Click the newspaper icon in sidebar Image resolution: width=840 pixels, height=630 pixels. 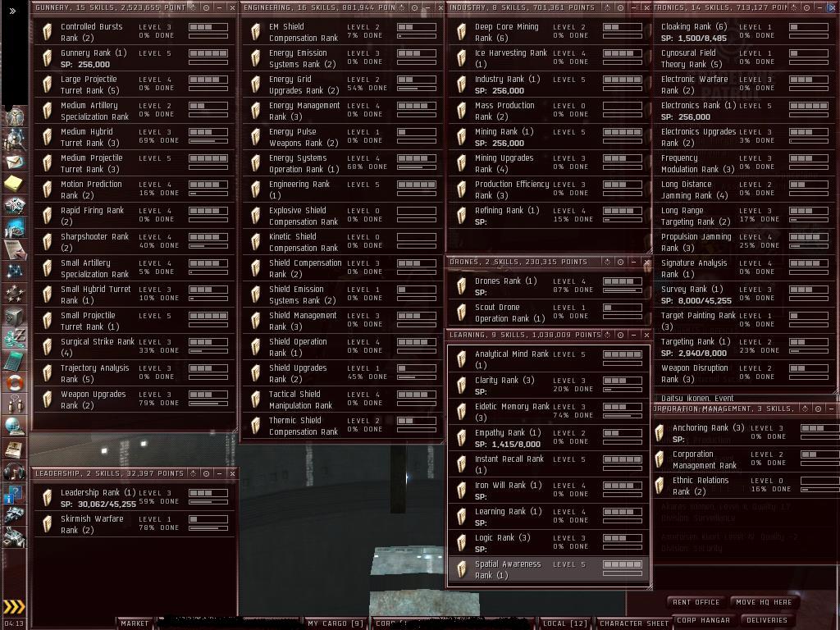tap(15, 449)
